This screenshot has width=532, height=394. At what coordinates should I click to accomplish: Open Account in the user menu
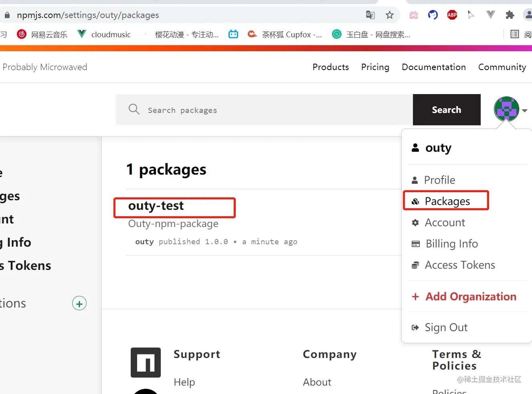445,223
